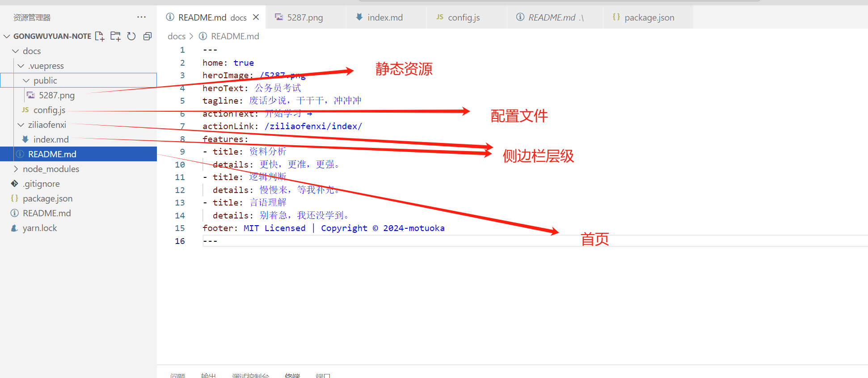Image resolution: width=868 pixels, height=378 pixels.
Task: Switch to the 5287.png tab
Action: point(304,17)
